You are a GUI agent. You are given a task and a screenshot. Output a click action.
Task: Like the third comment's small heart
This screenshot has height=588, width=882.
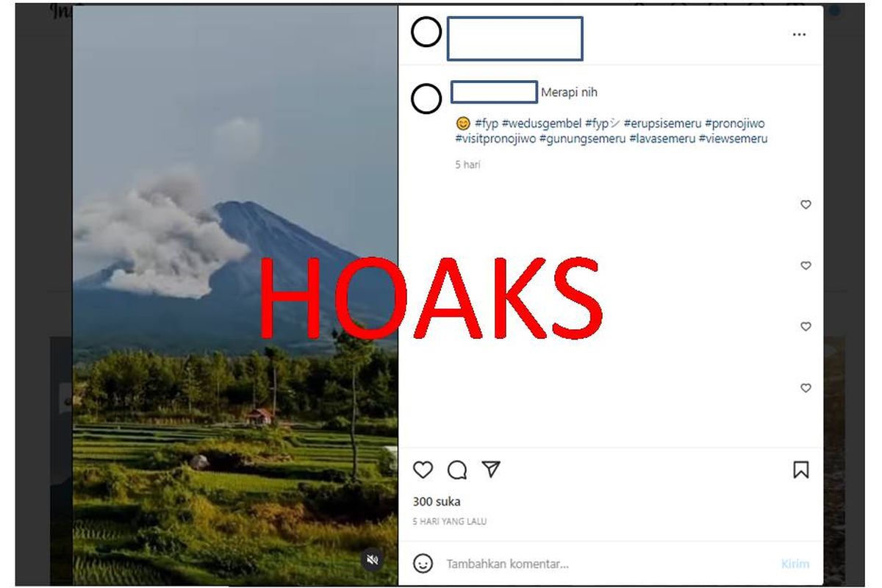[x=806, y=326]
